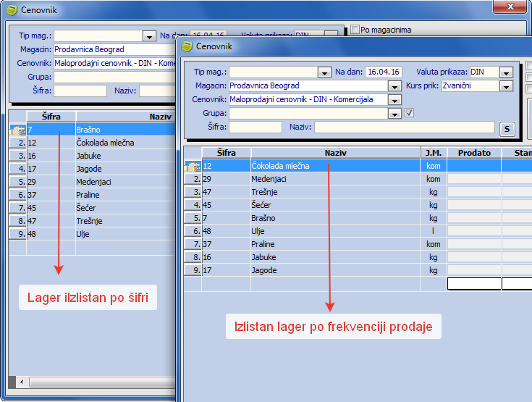Click row pointer icon beside Brašno row
Screen dimensions: 532x402
coord(17,130)
